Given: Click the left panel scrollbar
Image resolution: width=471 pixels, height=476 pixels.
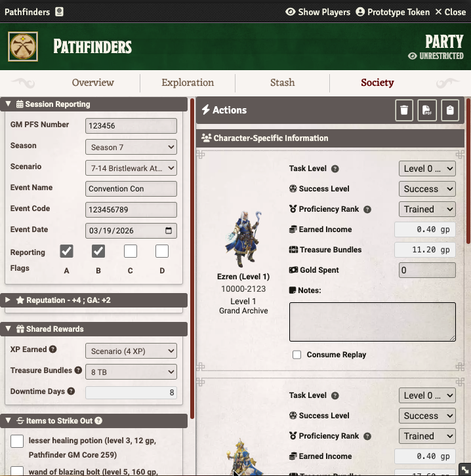Looking at the screenshot, I should pyautogui.click(x=192, y=258).
